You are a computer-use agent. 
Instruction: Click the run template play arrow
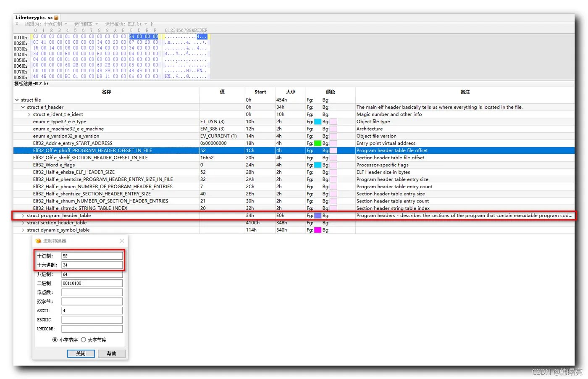(x=152, y=24)
